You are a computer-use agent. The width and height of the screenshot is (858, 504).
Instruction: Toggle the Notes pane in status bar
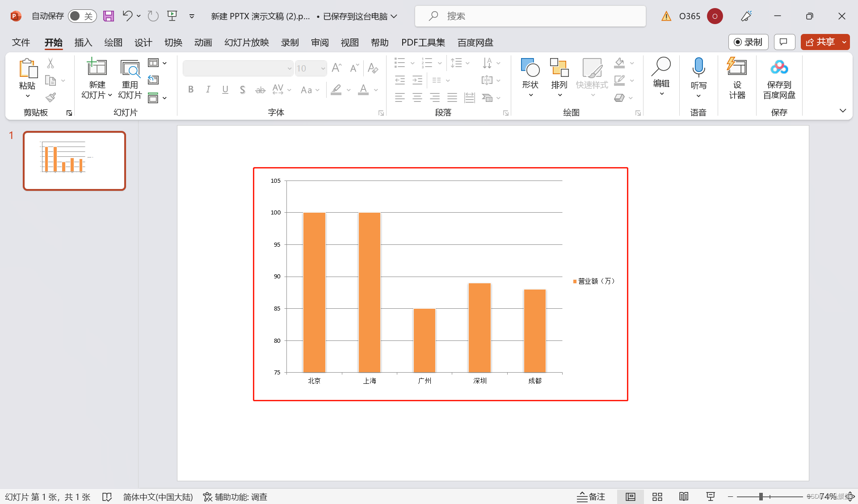click(591, 496)
